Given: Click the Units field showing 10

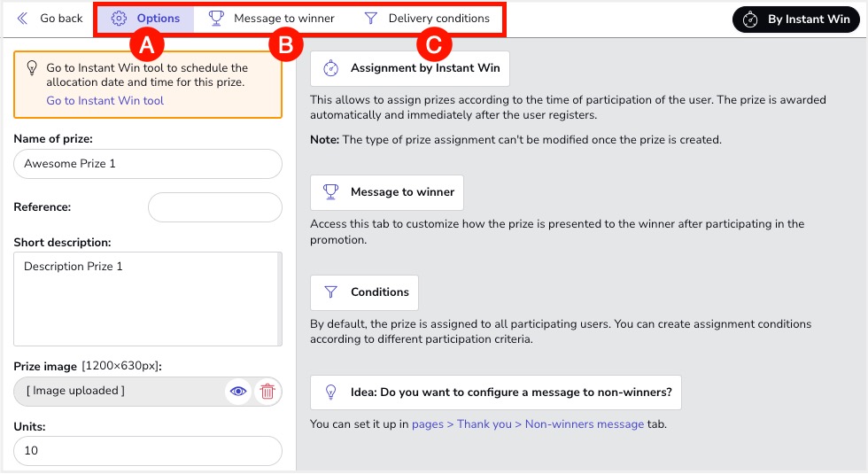Looking at the screenshot, I should click(148, 451).
